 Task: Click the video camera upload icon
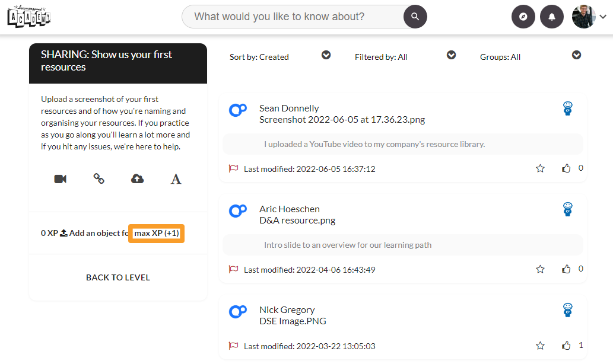point(60,179)
